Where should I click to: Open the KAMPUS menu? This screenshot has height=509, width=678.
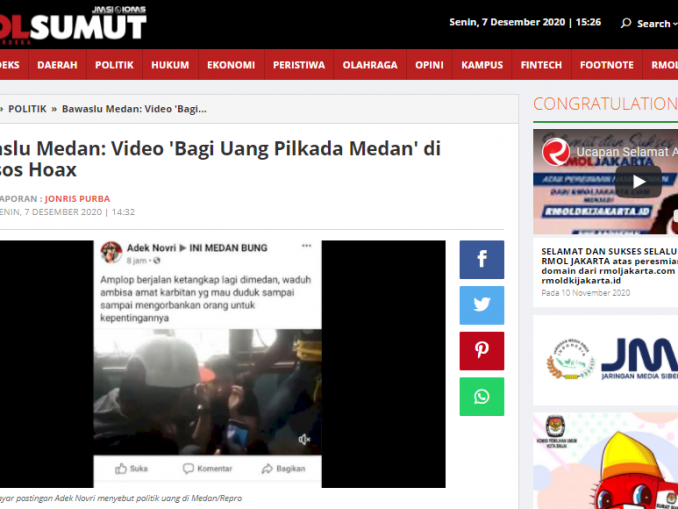[482, 65]
